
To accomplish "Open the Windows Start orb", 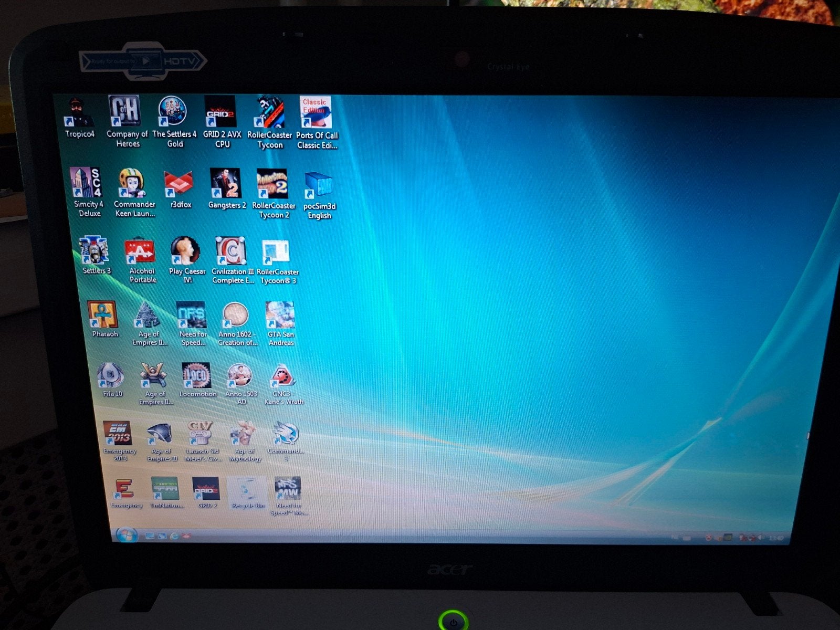I will (x=127, y=535).
